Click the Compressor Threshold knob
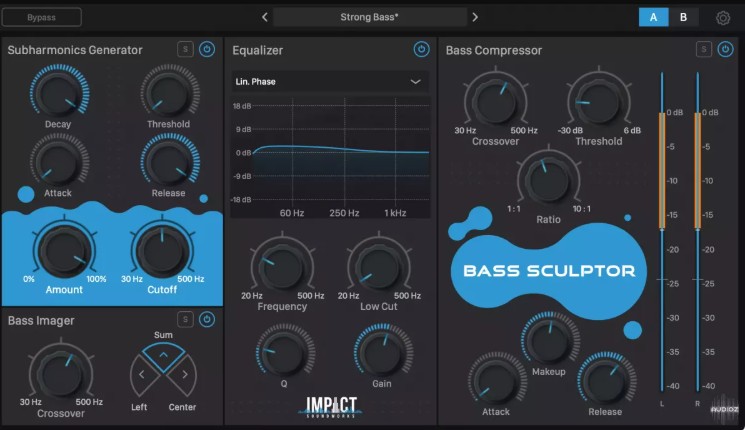 click(x=599, y=102)
